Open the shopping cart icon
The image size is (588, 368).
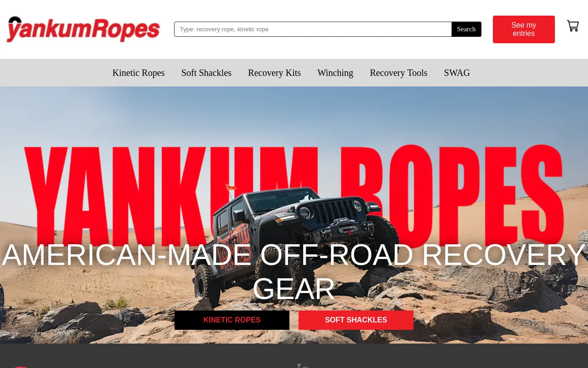(572, 26)
